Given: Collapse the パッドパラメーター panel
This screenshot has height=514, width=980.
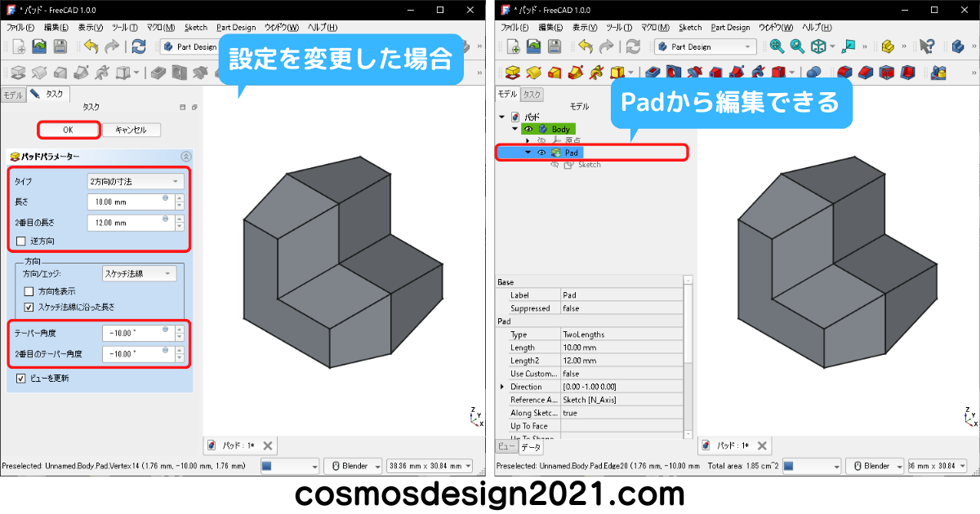Looking at the screenshot, I should pos(185,156).
